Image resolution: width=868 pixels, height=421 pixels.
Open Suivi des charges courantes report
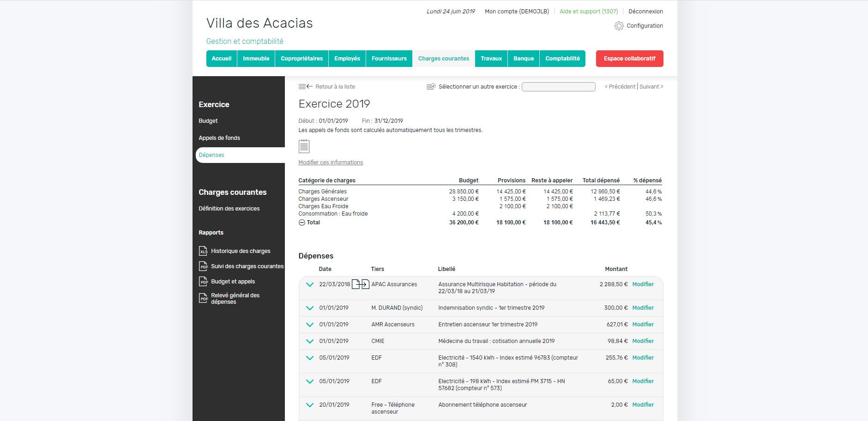tap(247, 266)
